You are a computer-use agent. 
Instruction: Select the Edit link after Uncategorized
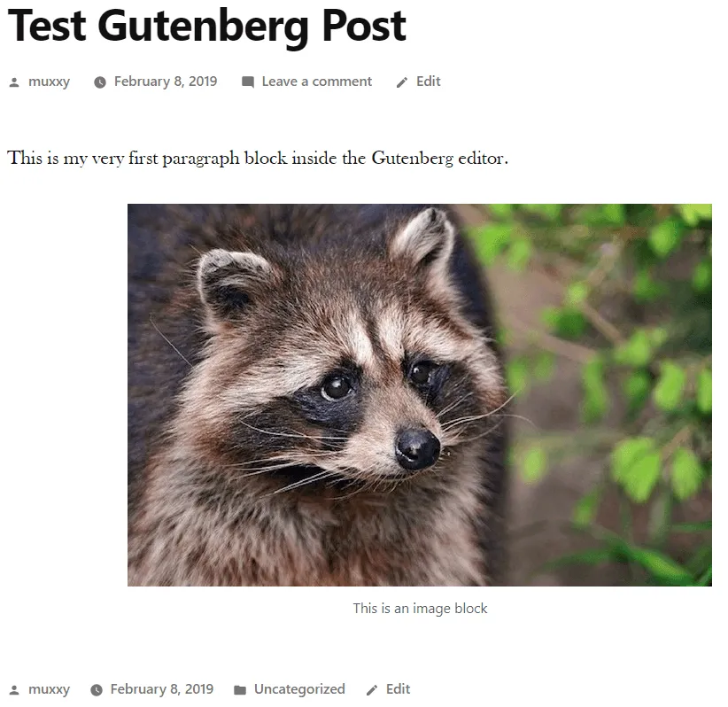(x=398, y=689)
